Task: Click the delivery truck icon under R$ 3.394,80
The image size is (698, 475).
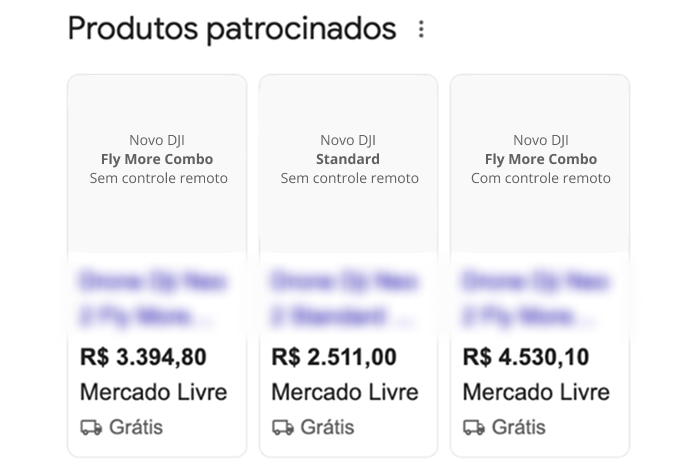Action: (x=91, y=427)
